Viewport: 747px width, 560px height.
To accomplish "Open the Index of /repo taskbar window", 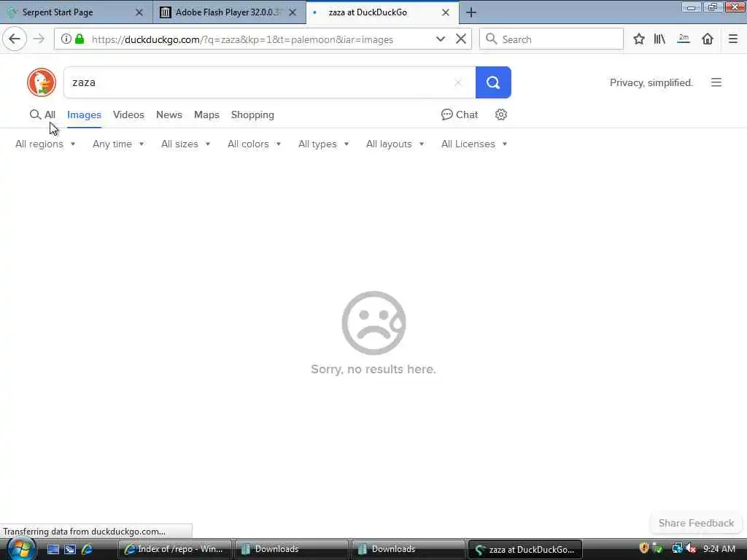I will tap(174, 549).
